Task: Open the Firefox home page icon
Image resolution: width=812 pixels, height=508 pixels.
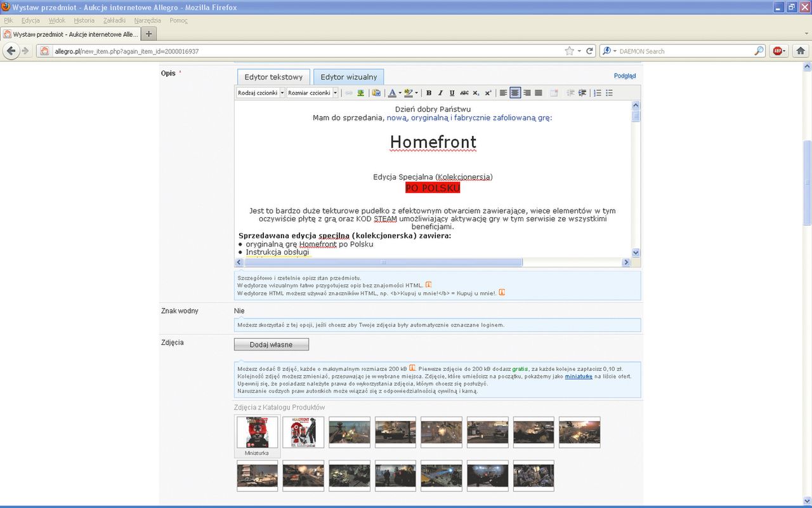Action: [x=801, y=51]
